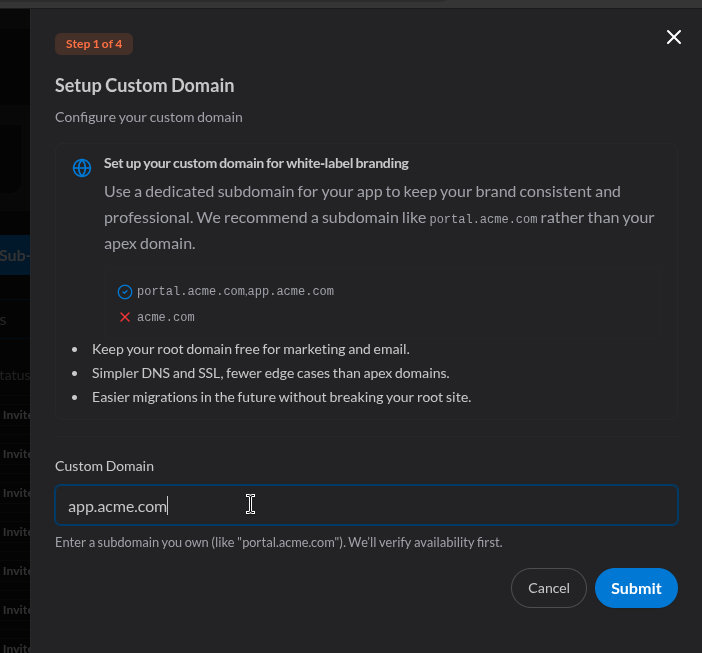
Task: Click the red X icon beside acme.com
Action: pos(125,317)
